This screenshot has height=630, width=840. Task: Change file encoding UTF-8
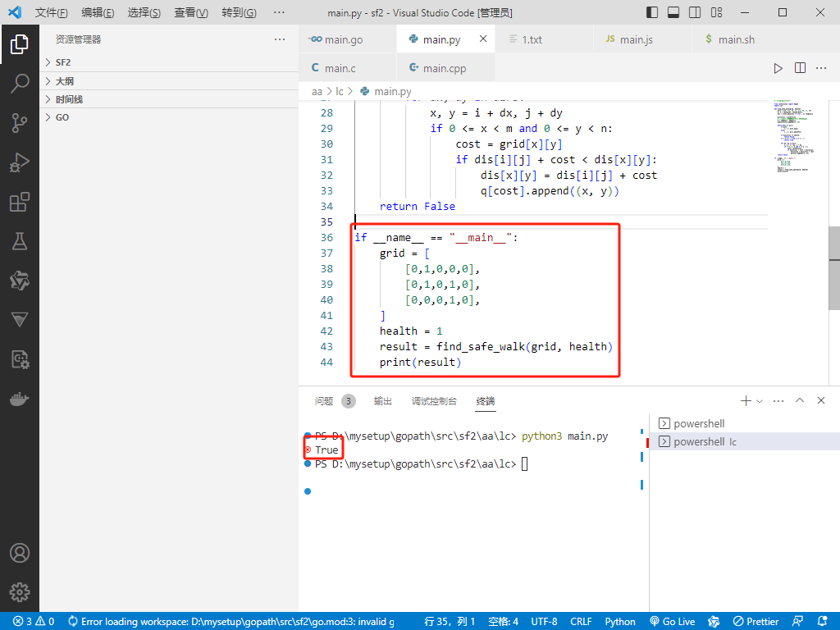tap(545, 622)
